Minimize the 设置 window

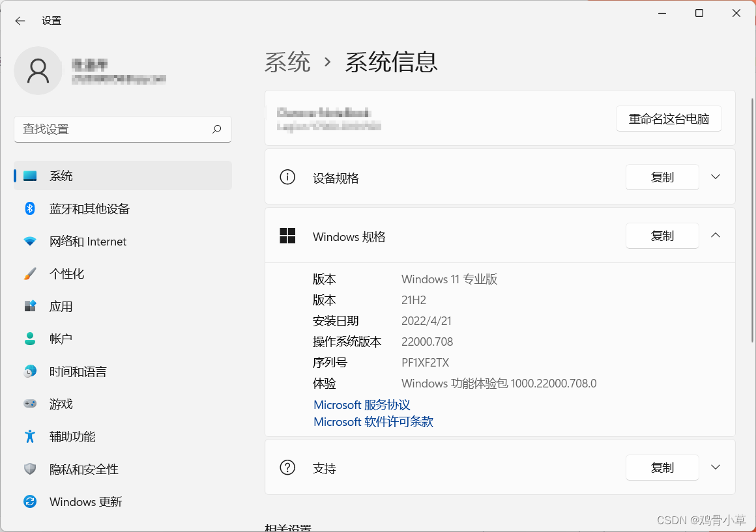[x=662, y=14]
